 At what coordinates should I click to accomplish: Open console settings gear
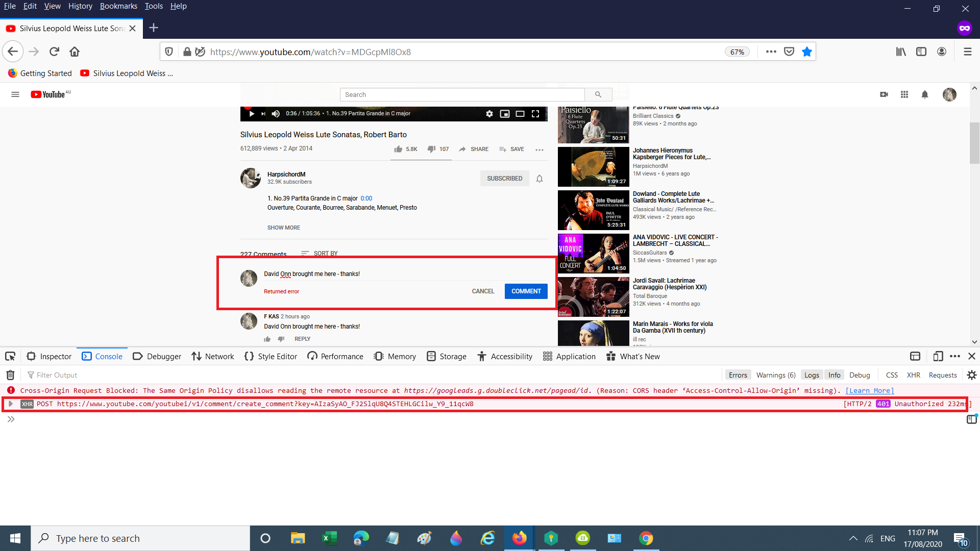[972, 375]
